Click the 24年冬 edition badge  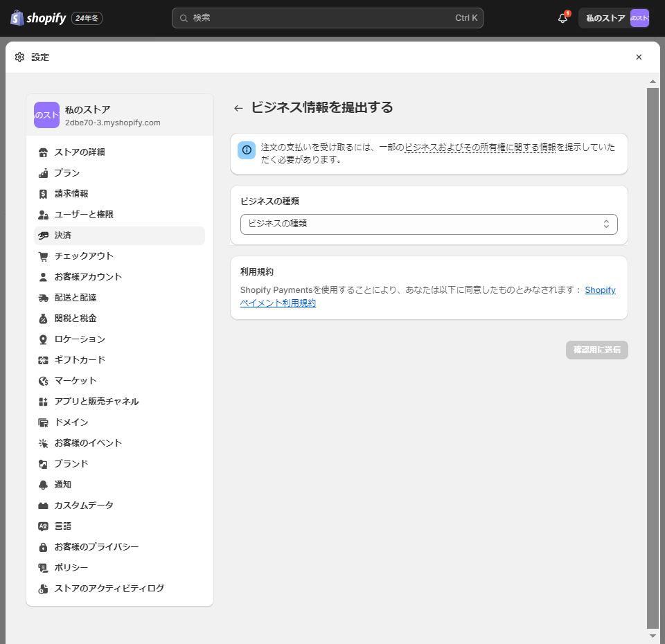[x=87, y=18]
